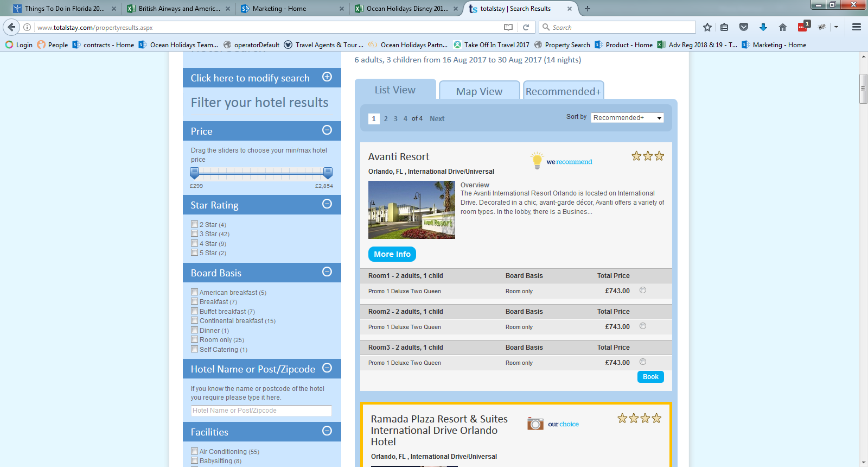The height and width of the screenshot is (467, 868).
Task: Check the Air Conditioning facility
Action: coord(194,451)
